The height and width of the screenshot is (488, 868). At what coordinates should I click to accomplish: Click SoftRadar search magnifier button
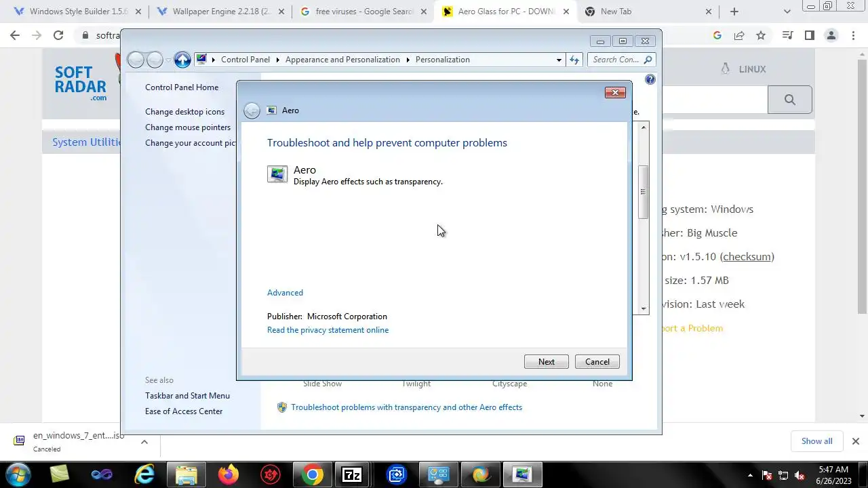click(790, 100)
